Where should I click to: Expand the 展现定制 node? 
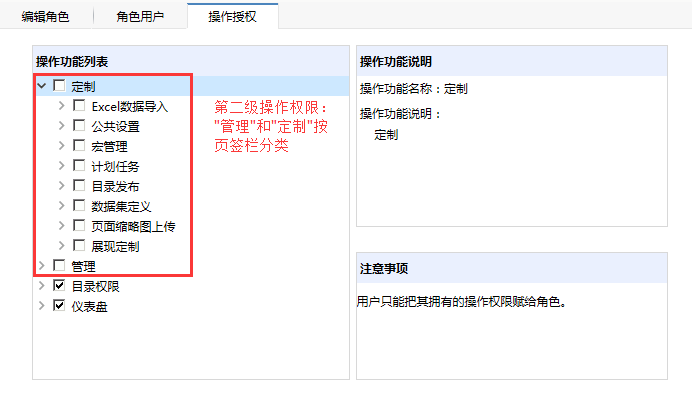62,245
